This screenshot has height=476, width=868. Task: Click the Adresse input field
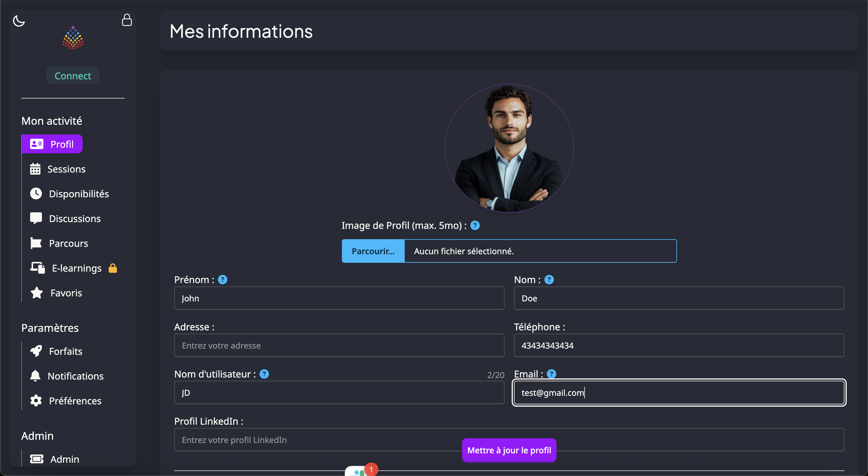[x=339, y=345]
